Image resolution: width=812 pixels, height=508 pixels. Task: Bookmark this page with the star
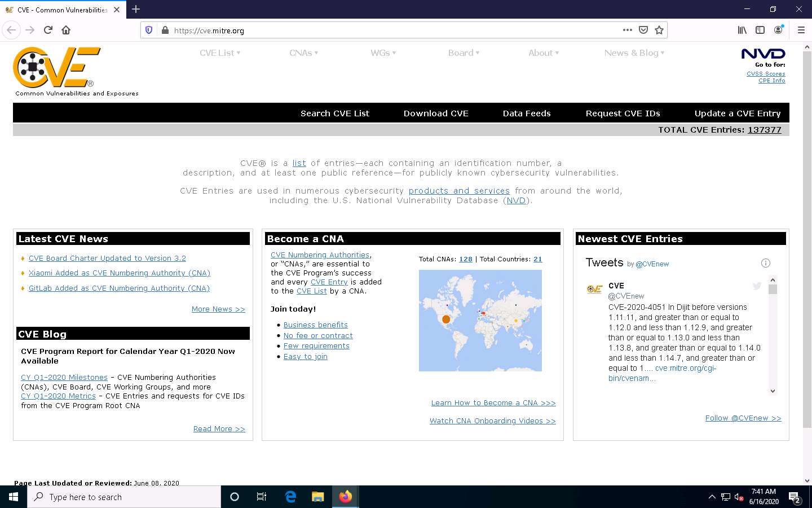[x=659, y=30]
